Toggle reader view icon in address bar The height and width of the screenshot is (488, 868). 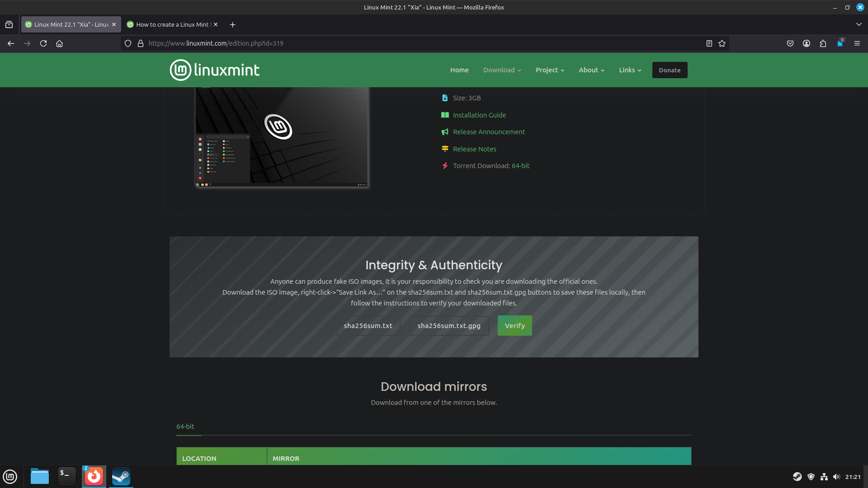tap(709, 43)
